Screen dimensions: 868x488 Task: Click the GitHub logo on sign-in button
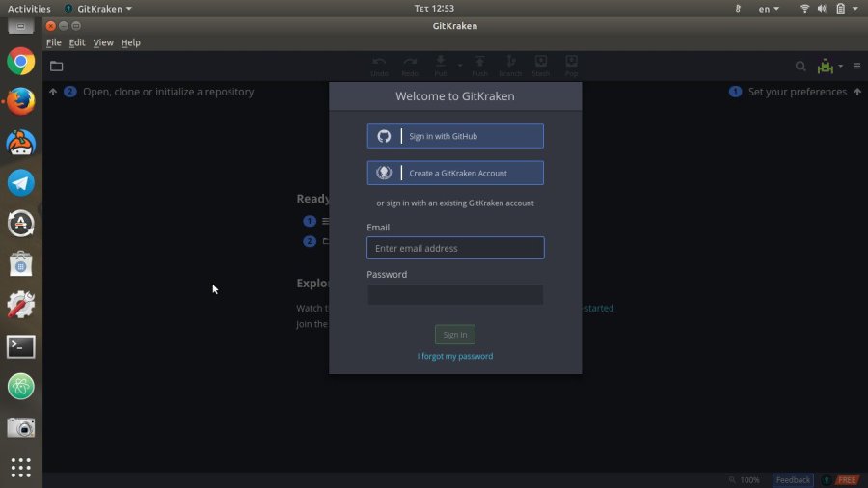click(384, 136)
